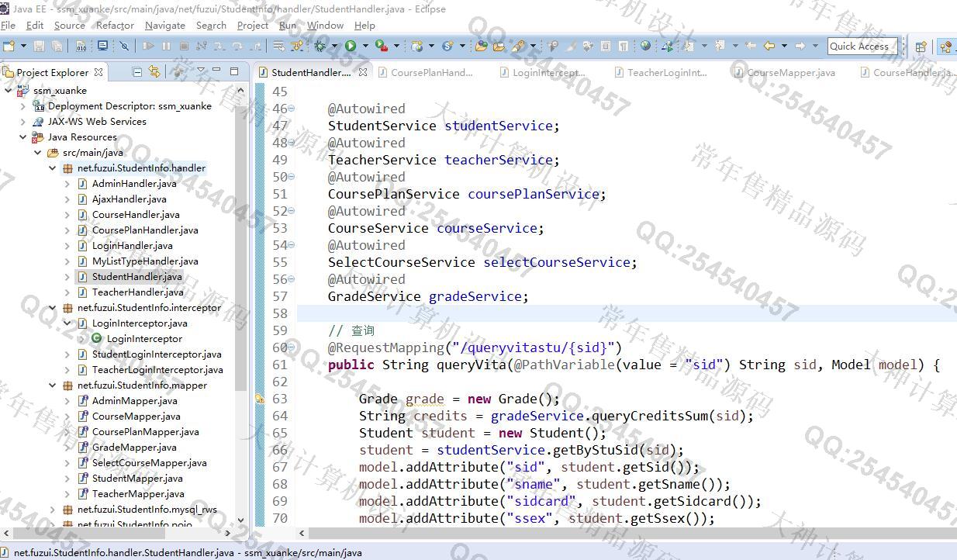Viewport: 957px width, 560px height.
Task: Click the New file toolbar icon
Action: click(9, 47)
